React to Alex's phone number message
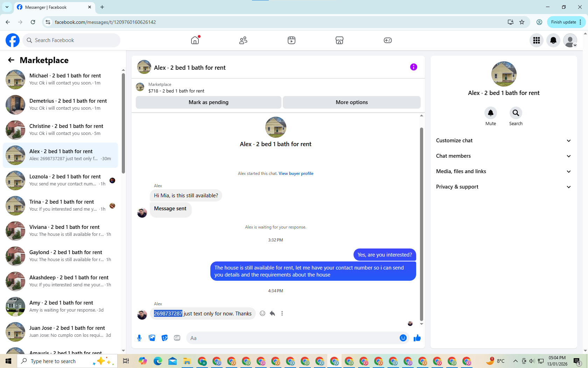Screen dimensions: 588x368 262,313
